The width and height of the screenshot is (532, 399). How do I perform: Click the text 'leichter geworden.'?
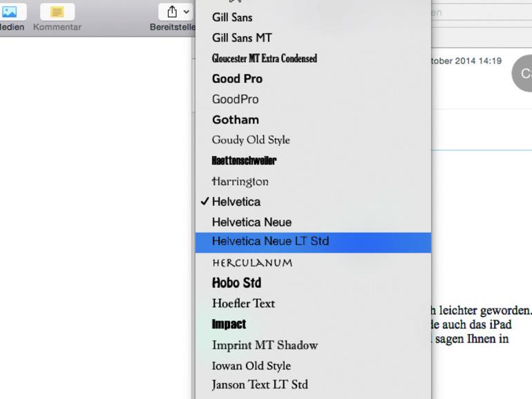[485, 310]
